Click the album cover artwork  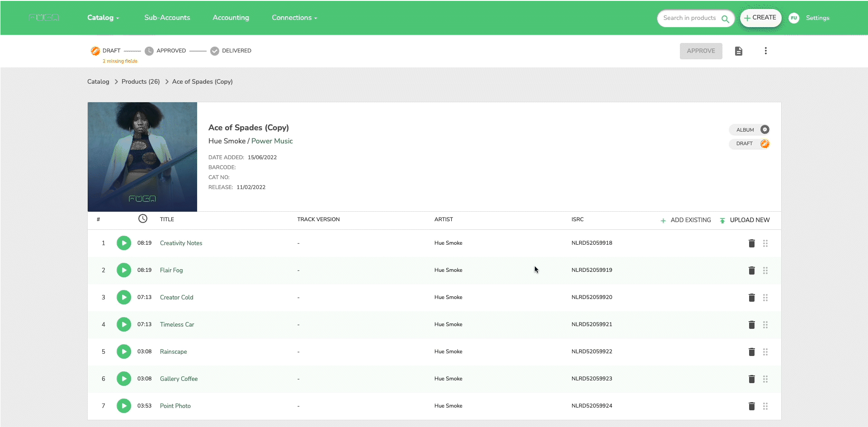tap(142, 157)
